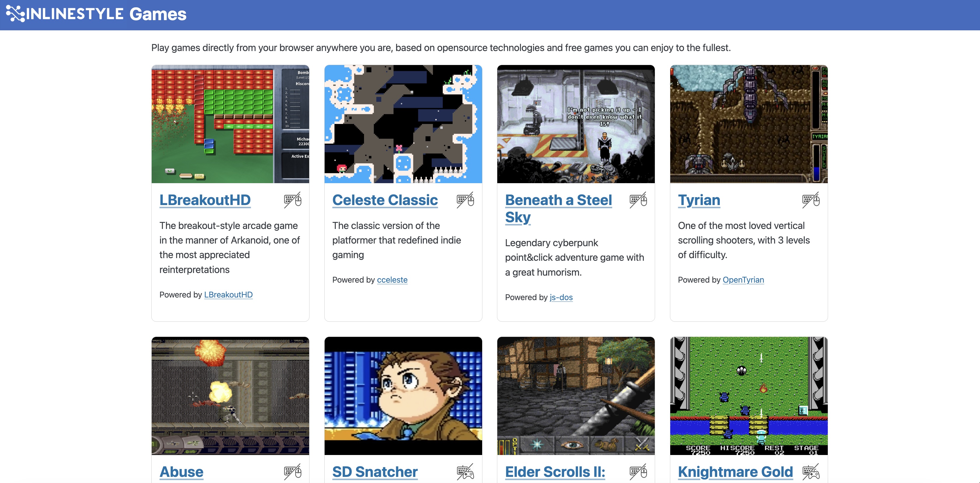Click keyboard-mouse input icon beside Celeste Classic
Image resolution: width=980 pixels, height=483 pixels.
[x=465, y=200]
